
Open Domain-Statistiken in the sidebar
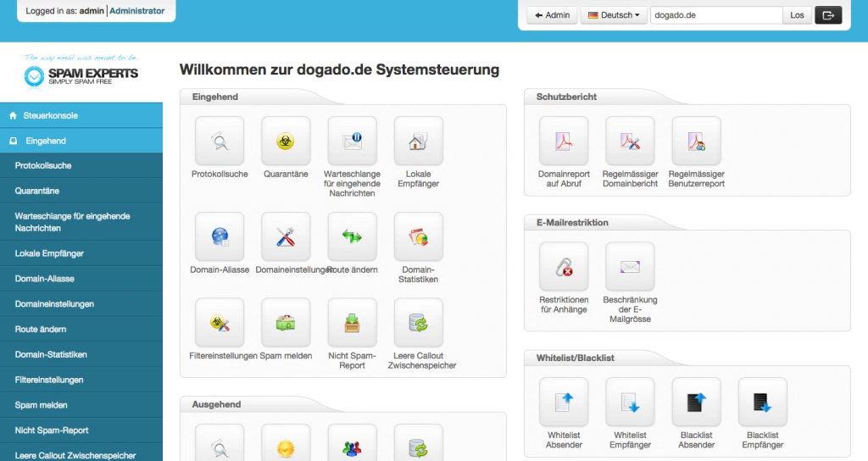coord(81,355)
